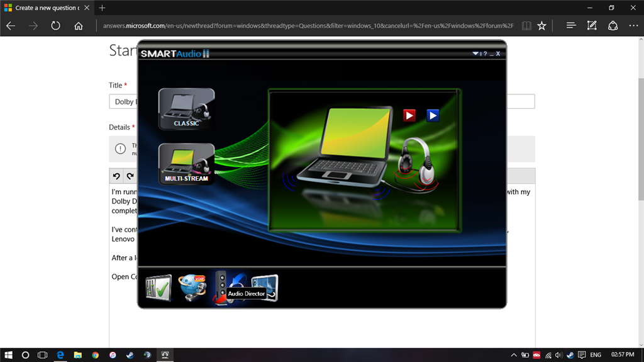644x362 pixels.
Task: Open Cortana search circle
Action: pyautogui.click(x=25, y=355)
